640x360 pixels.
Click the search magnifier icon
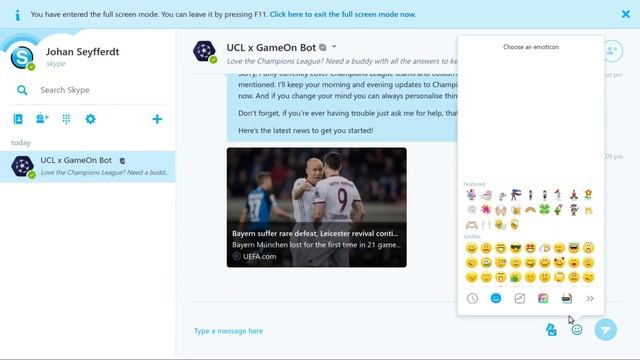22,90
